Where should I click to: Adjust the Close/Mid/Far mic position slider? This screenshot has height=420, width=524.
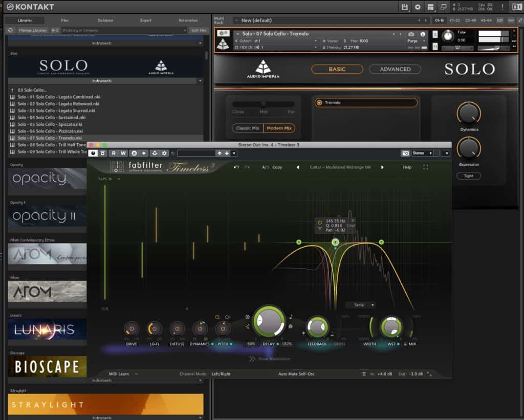pyautogui.click(x=264, y=104)
